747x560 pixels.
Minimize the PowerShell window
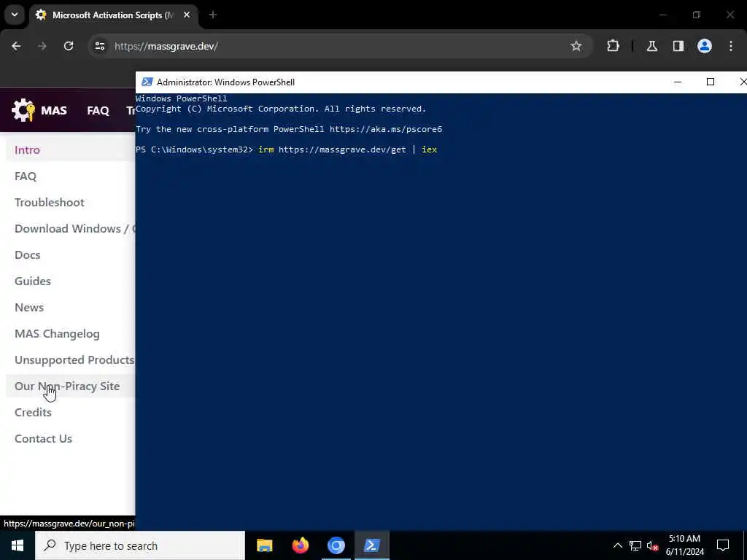click(678, 82)
